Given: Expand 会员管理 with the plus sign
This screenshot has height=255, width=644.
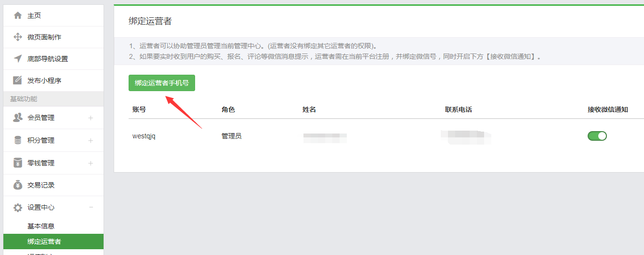Looking at the screenshot, I should pos(91,118).
